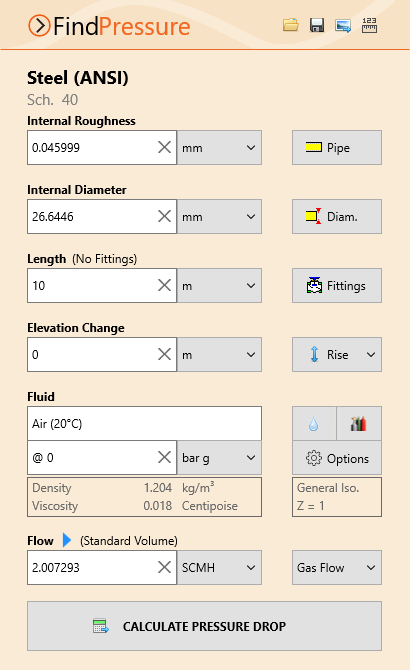Select liquid fluid water-drop icon
410x670 pixels.
coord(314,423)
